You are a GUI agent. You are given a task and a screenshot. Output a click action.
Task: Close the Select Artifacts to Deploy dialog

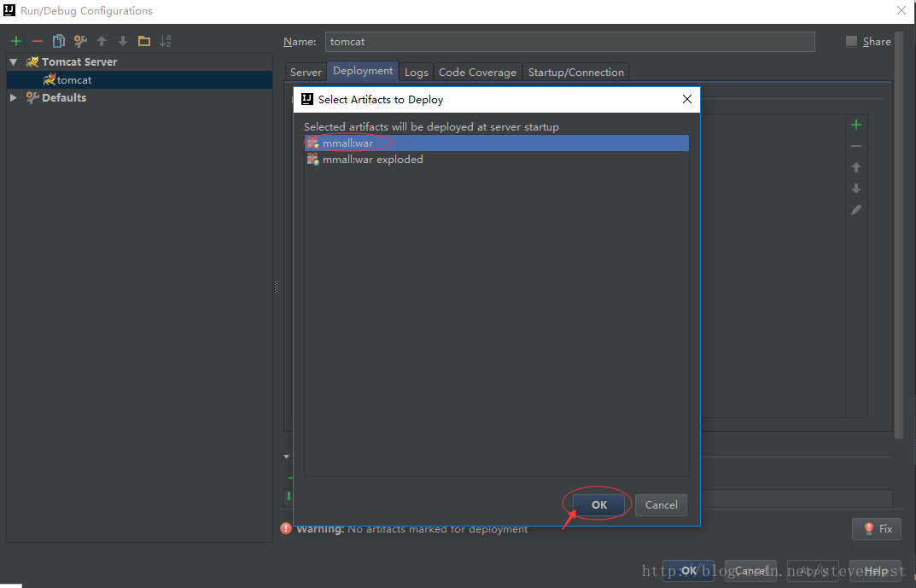[687, 99]
